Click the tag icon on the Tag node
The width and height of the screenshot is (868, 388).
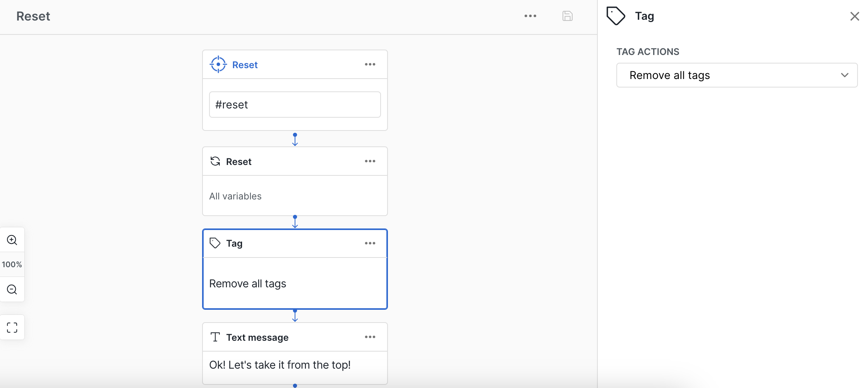pyautogui.click(x=215, y=243)
